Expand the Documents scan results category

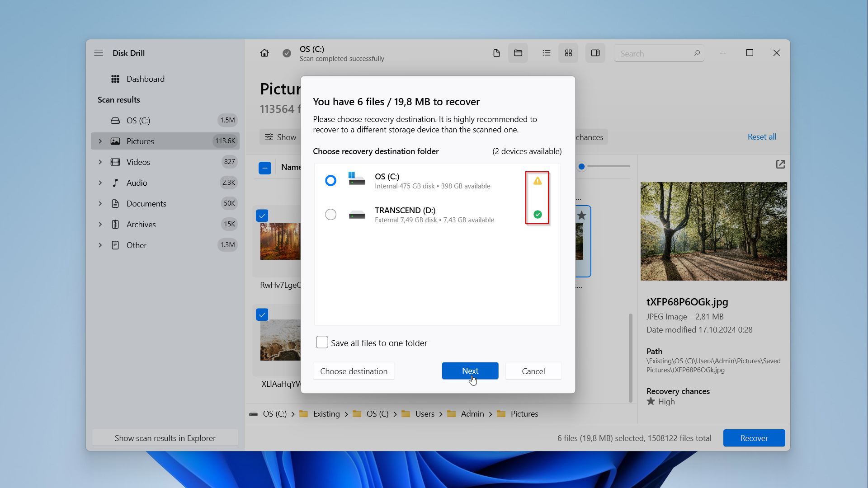coord(99,203)
